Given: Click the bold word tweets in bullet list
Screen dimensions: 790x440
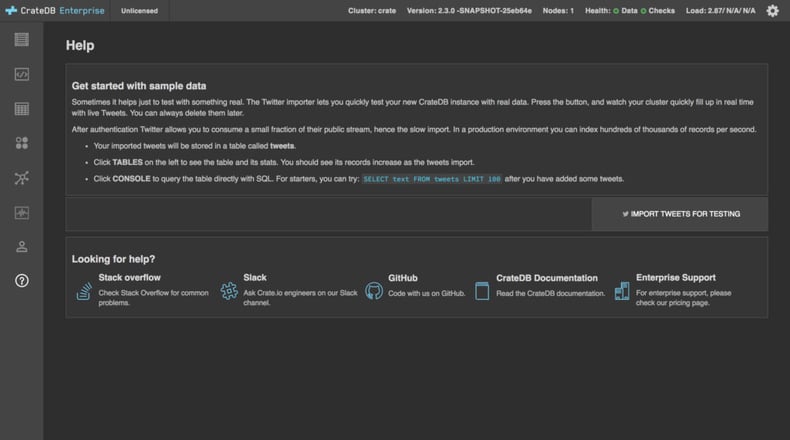Looking at the screenshot, I should coord(283,146).
